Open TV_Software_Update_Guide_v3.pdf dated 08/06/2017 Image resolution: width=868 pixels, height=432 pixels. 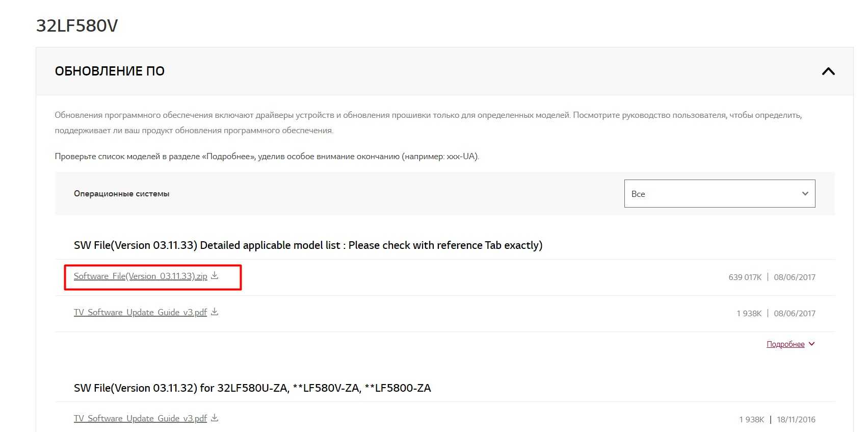(x=140, y=313)
